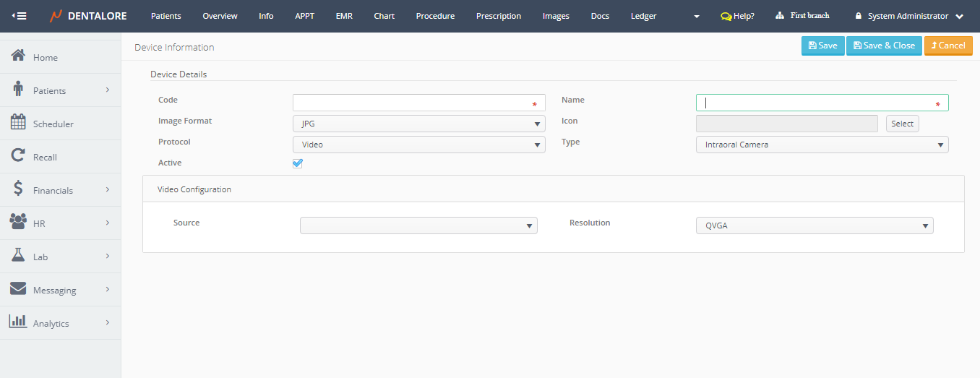Screen dimensions: 980x378
Task: Click the Messaging envelope icon
Action: 19,289
